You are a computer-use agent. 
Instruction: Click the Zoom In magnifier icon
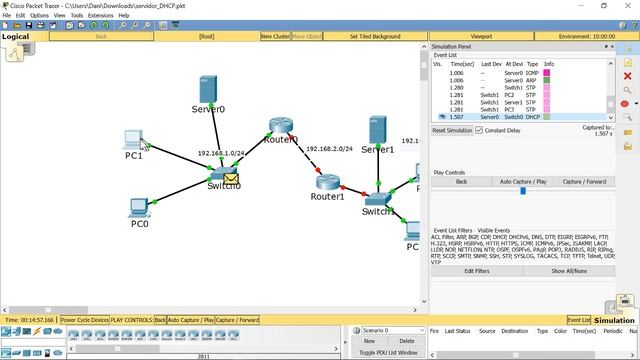(122, 25)
